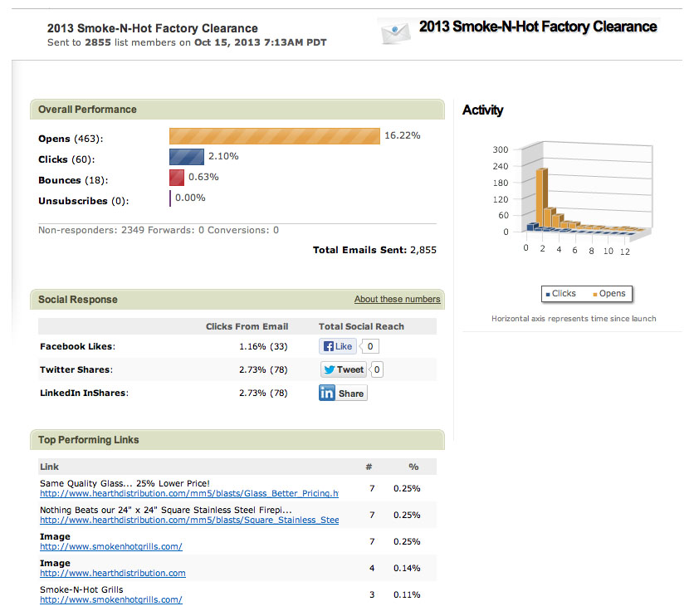Click the Facebook Like button
The height and width of the screenshot is (616, 694).
tap(338, 346)
